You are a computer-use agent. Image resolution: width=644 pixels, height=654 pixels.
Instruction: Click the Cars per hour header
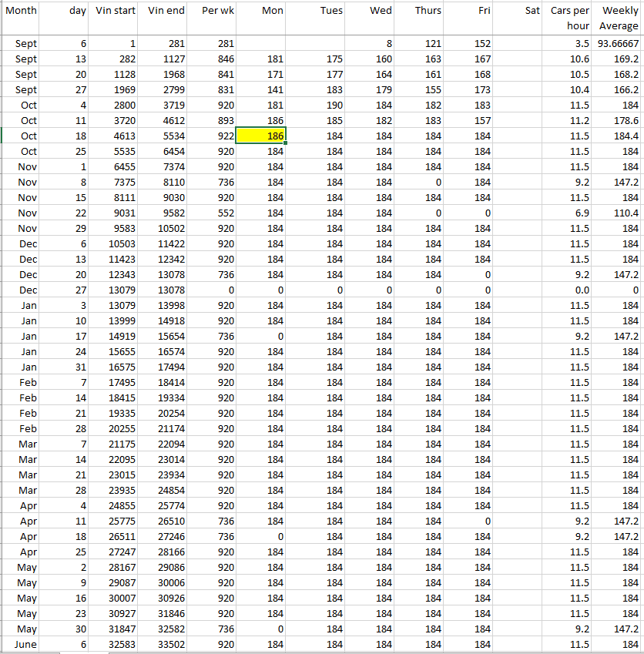[x=569, y=18]
